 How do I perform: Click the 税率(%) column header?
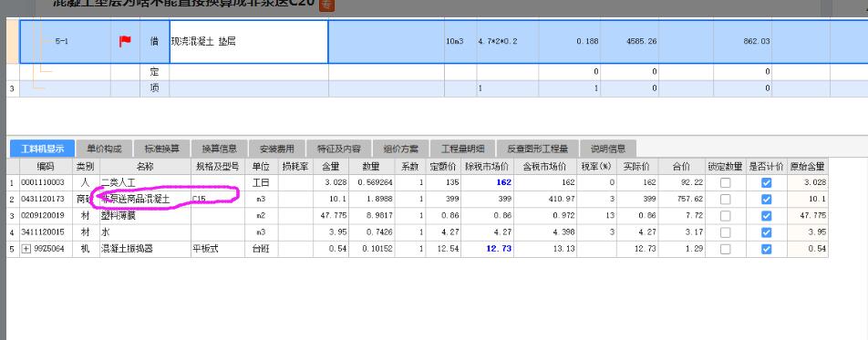click(596, 166)
